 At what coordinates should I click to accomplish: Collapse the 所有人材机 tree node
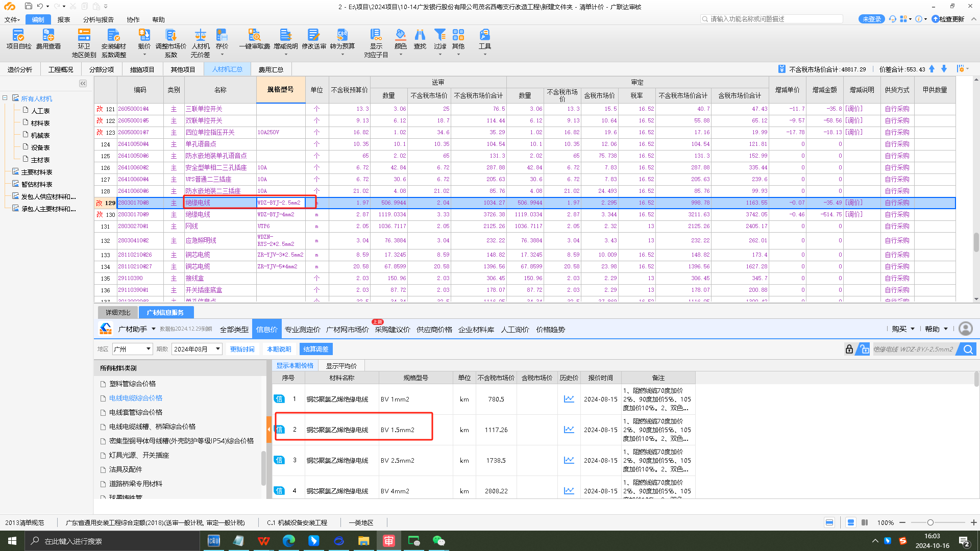(5, 98)
